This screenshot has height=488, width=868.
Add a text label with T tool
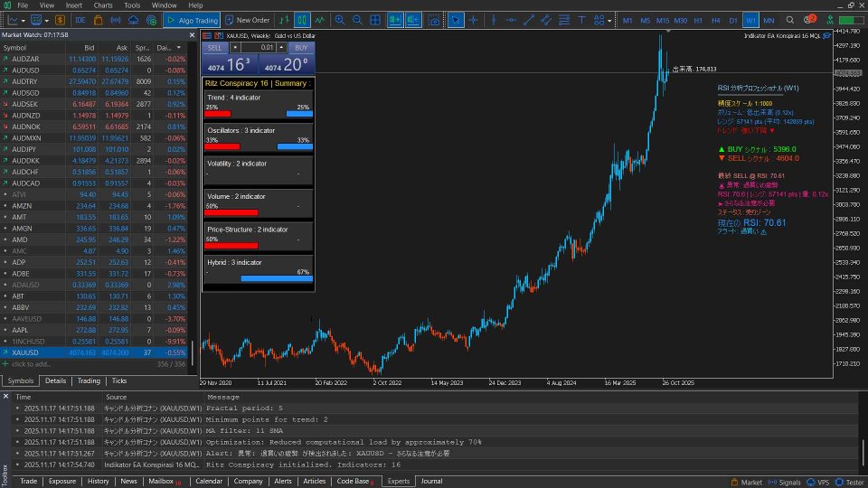pos(581,20)
